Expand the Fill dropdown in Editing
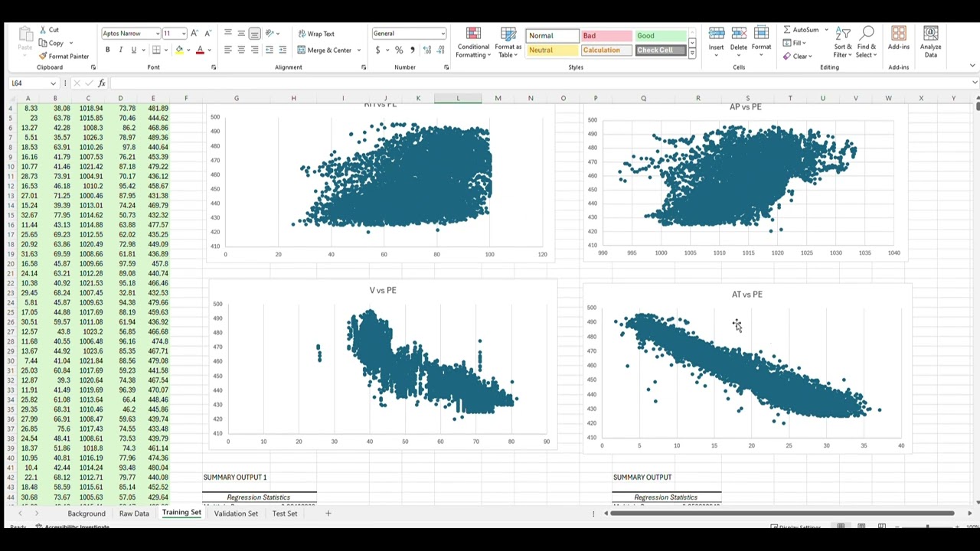Viewport: 980px width, 551px height. pyautogui.click(x=805, y=43)
